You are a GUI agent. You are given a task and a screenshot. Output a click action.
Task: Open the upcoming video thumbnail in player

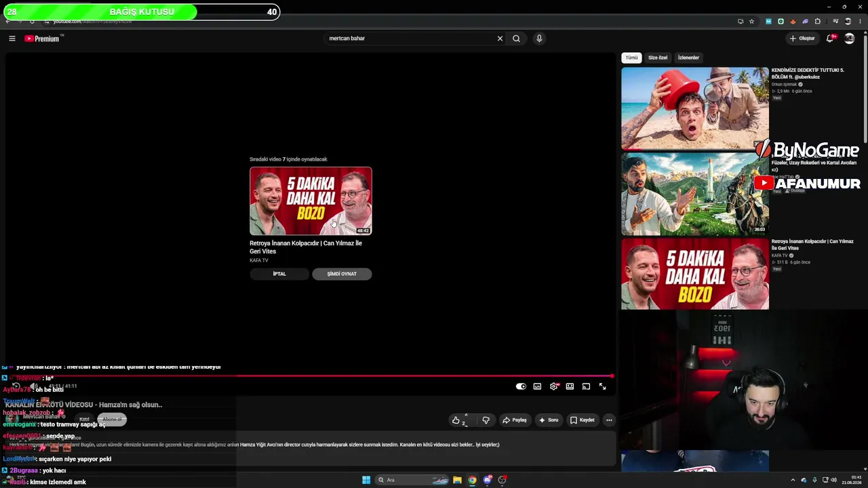point(311,201)
